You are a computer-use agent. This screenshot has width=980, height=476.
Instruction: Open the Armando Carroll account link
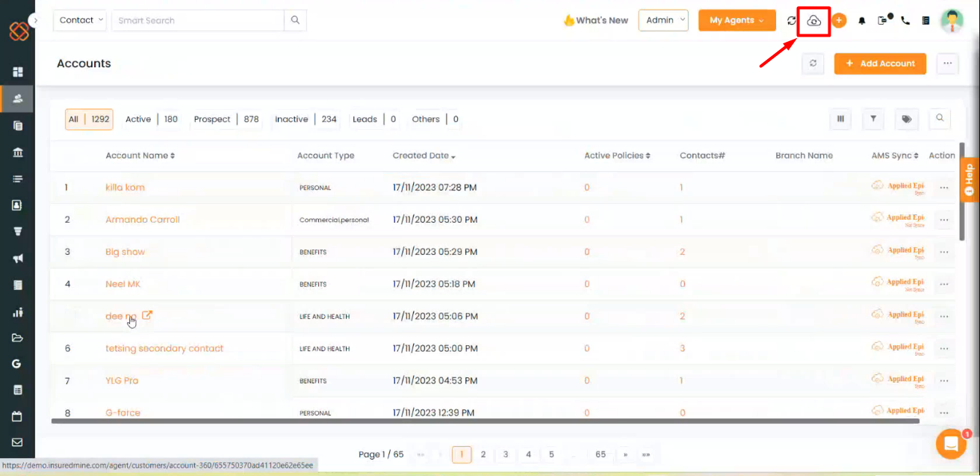click(142, 219)
